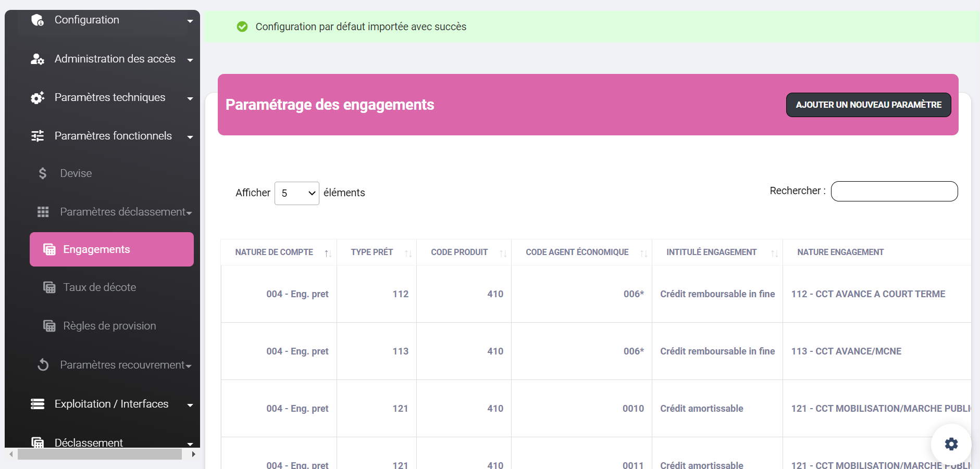This screenshot has width=980, height=469.
Task: Click the Exploitation / Interfaces list icon
Action: coord(38,404)
